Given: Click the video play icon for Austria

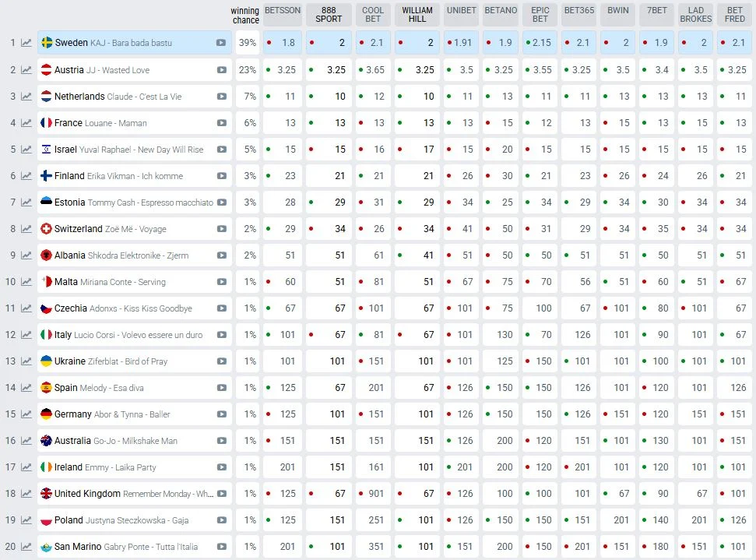Looking at the screenshot, I should click(x=222, y=70).
